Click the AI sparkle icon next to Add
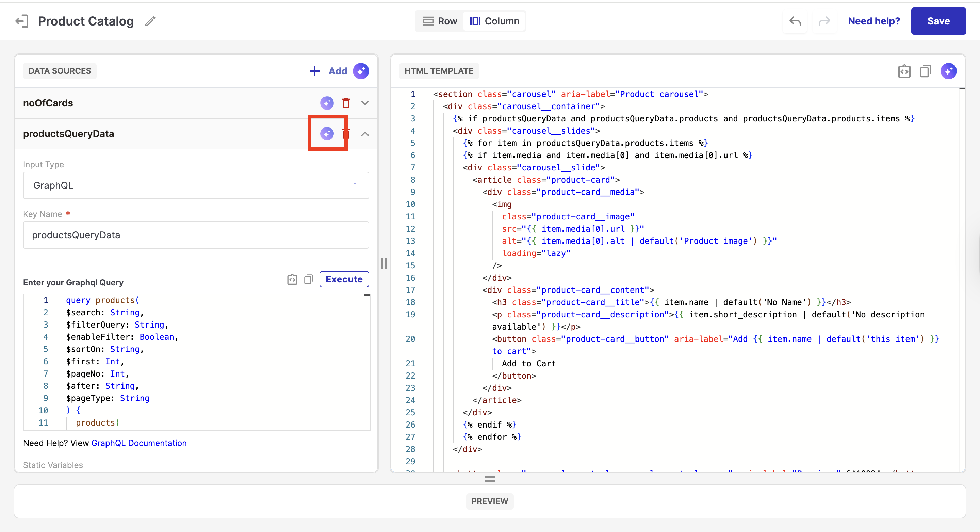This screenshot has height=532, width=980. click(361, 71)
